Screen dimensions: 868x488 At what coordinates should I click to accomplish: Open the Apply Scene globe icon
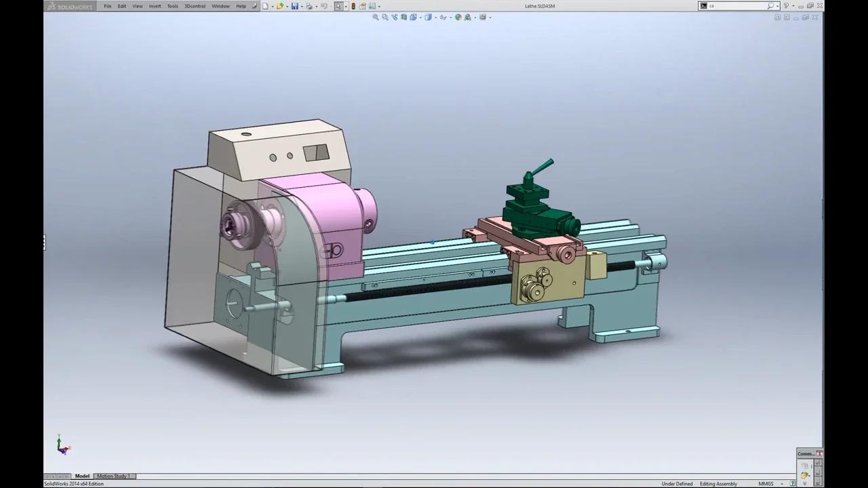pyautogui.click(x=458, y=18)
